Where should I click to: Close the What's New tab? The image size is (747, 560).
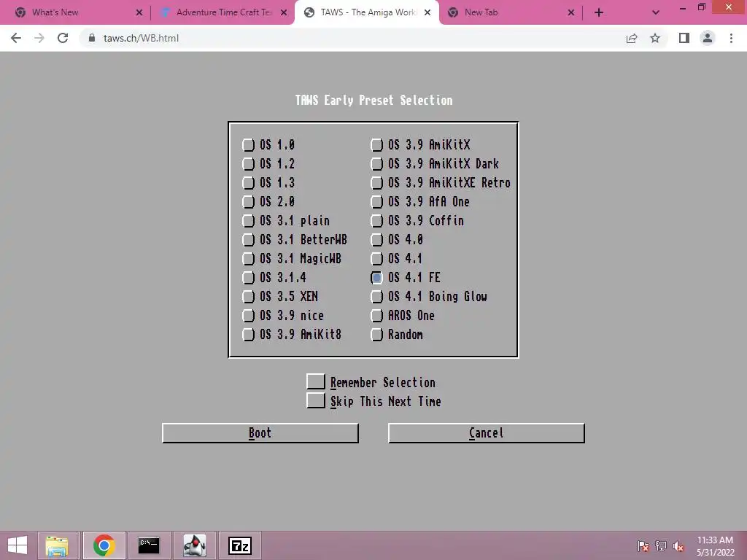click(x=139, y=12)
